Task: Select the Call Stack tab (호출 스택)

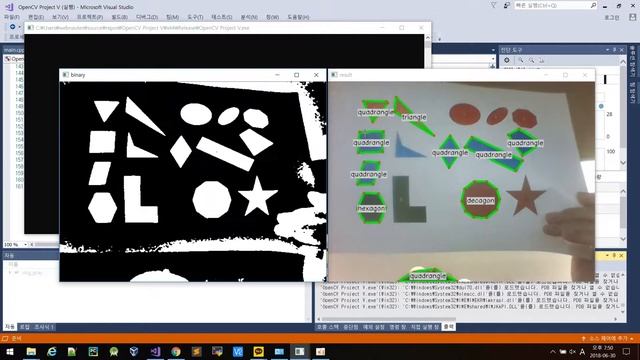Action: pos(328,327)
